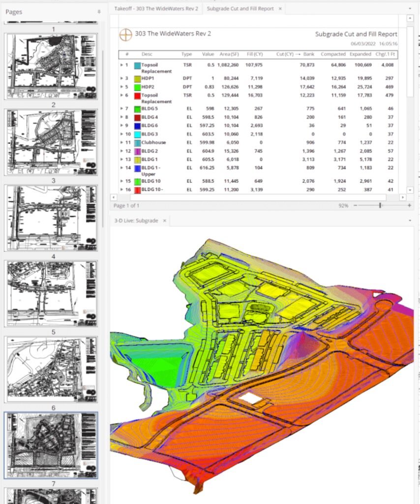The height and width of the screenshot is (504, 420).
Task: Switch to Takeoff - 303 The WideWaters tab
Action: click(x=156, y=9)
